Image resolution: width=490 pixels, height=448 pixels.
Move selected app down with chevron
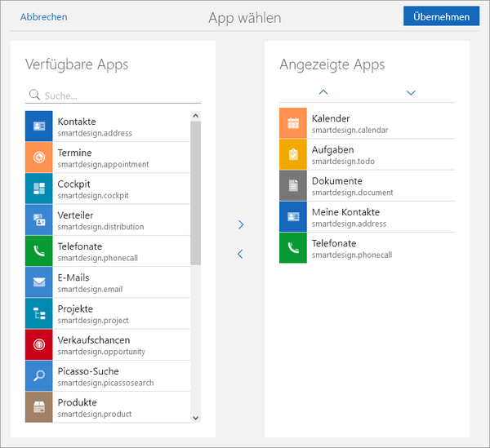(x=411, y=93)
